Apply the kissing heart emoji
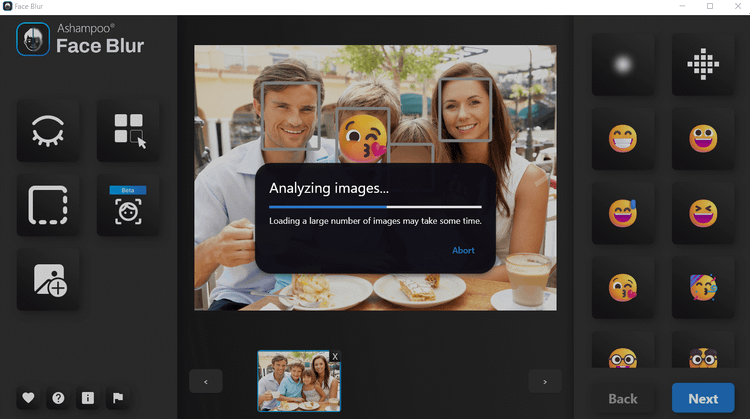This screenshot has width=750, height=419. pos(623,287)
